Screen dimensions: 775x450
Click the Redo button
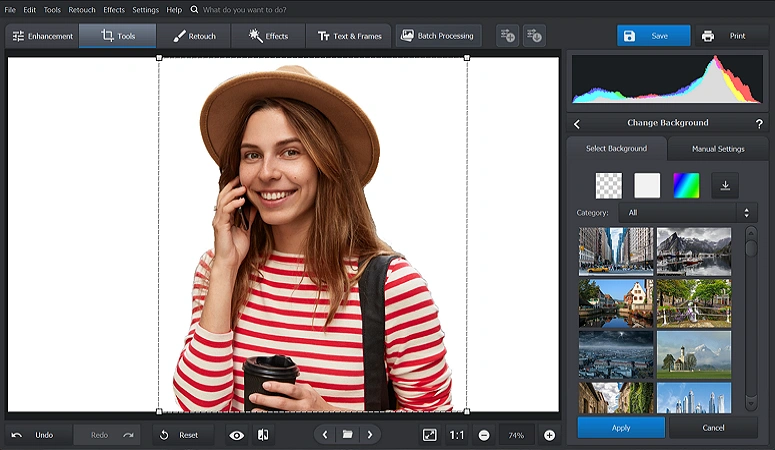click(x=107, y=435)
